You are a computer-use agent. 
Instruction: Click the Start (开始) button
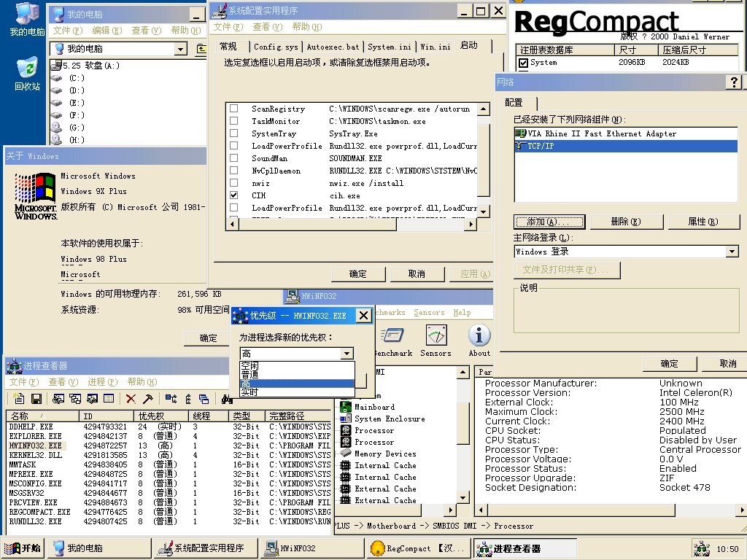pyautogui.click(x=23, y=548)
